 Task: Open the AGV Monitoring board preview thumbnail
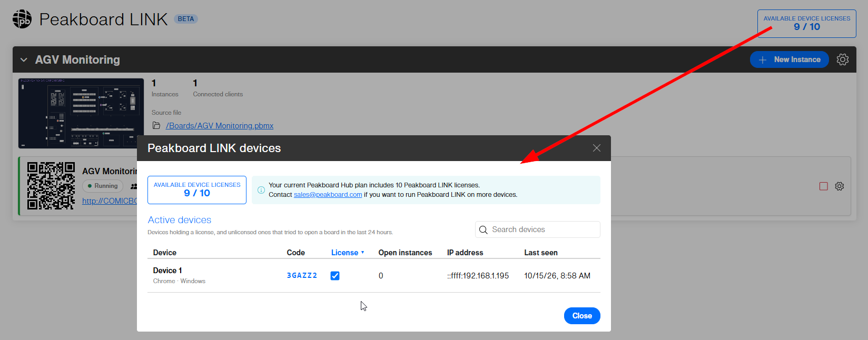pos(81,113)
